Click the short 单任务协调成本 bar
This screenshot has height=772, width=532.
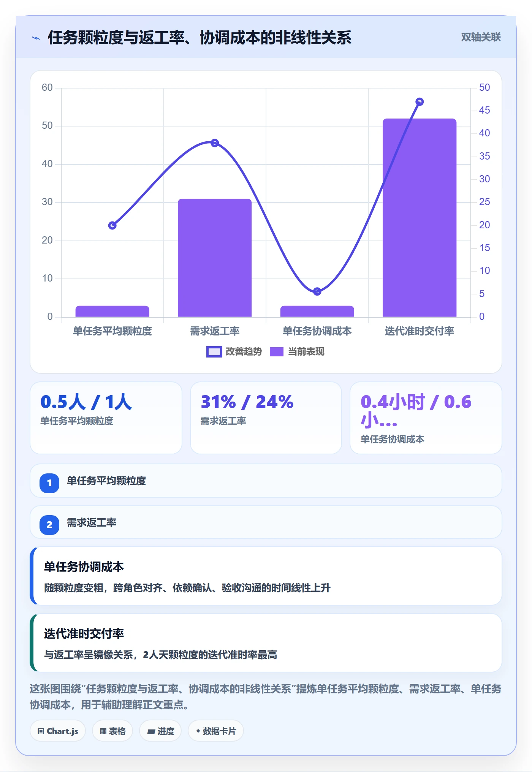[x=317, y=311]
